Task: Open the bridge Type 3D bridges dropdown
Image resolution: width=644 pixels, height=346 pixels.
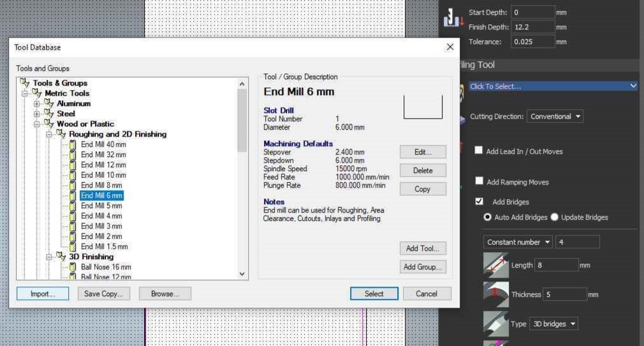Action: 553,324
